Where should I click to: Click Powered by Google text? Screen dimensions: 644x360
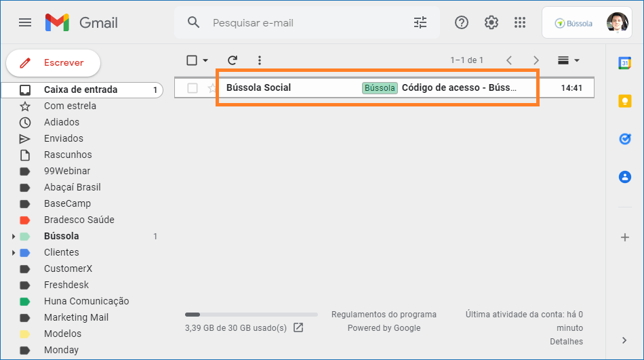click(384, 328)
